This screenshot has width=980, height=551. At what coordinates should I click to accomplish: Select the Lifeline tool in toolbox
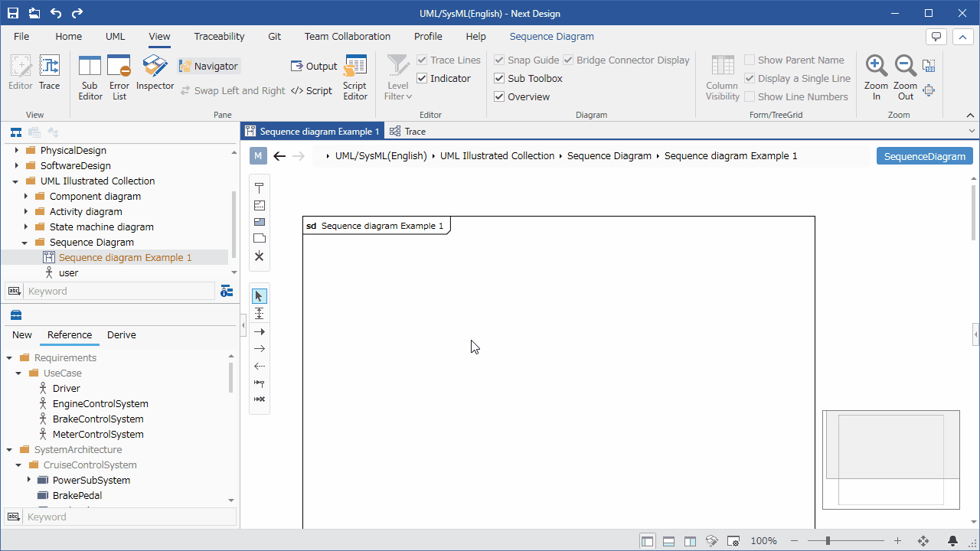coord(260,188)
